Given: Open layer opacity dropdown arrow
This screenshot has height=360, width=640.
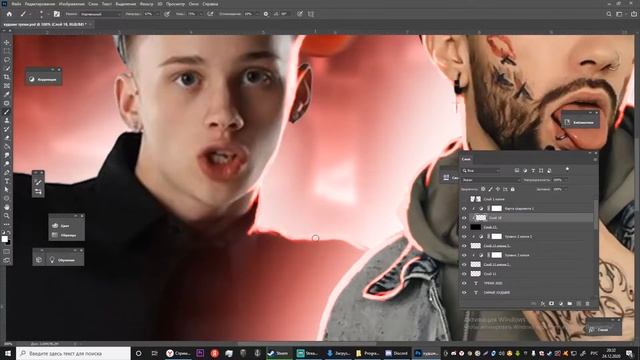Looking at the screenshot, I should pos(566,180).
